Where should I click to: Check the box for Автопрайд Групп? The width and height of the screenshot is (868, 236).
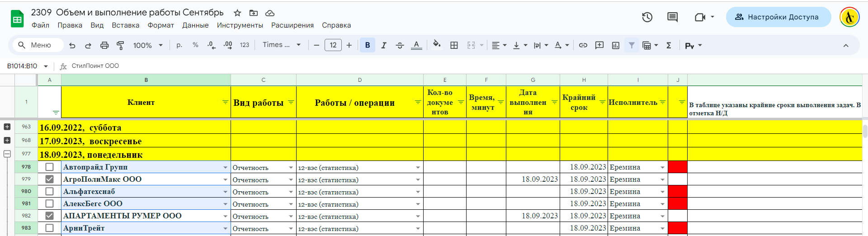[x=50, y=167]
